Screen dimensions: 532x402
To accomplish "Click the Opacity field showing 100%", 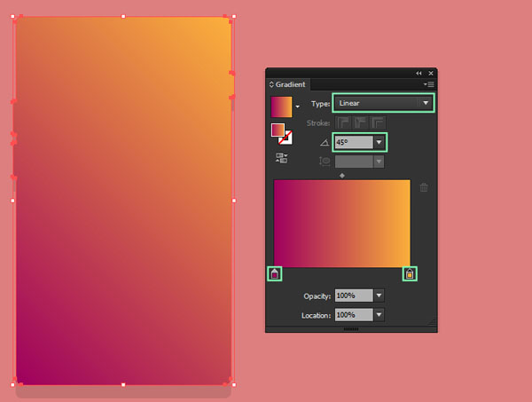I will (x=354, y=296).
